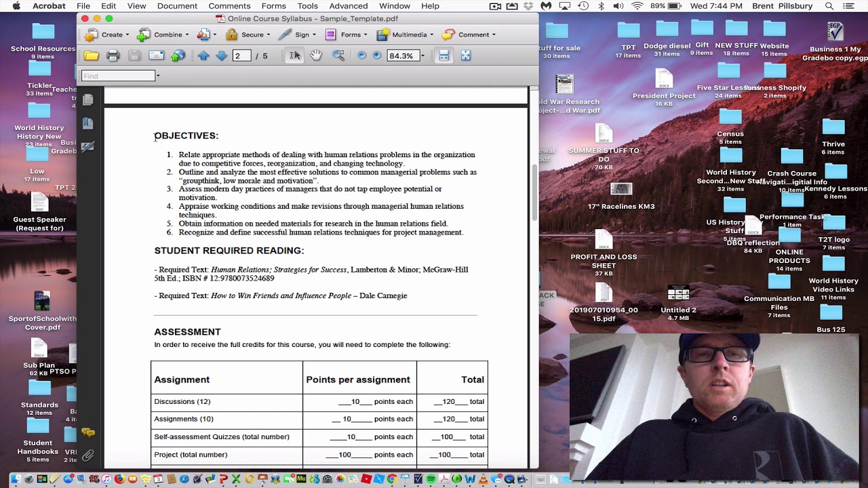The width and height of the screenshot is (868, 488).
Task: Click into the Find search field
Action: click(x=119, y=76)
